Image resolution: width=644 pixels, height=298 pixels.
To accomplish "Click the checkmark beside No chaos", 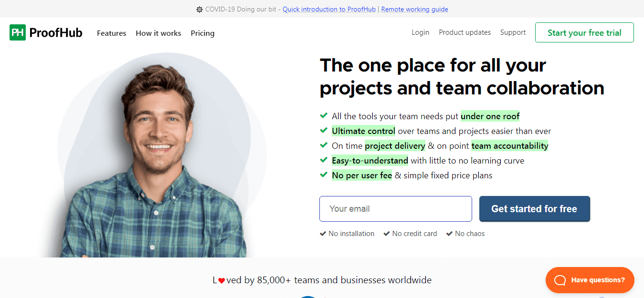I will click(449, 234).
